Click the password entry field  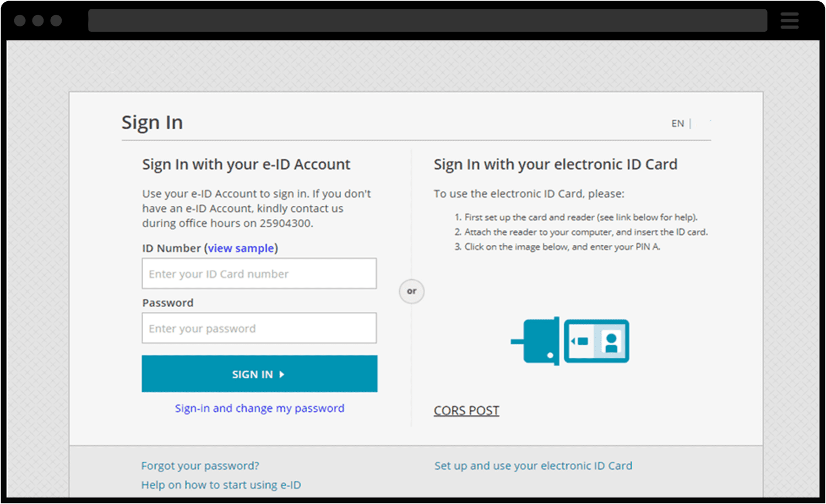[x=259, y=328]
